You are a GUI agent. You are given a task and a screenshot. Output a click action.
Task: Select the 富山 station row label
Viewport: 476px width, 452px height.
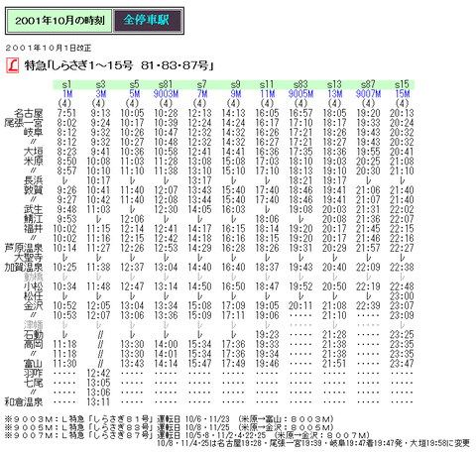pos(34,364)
